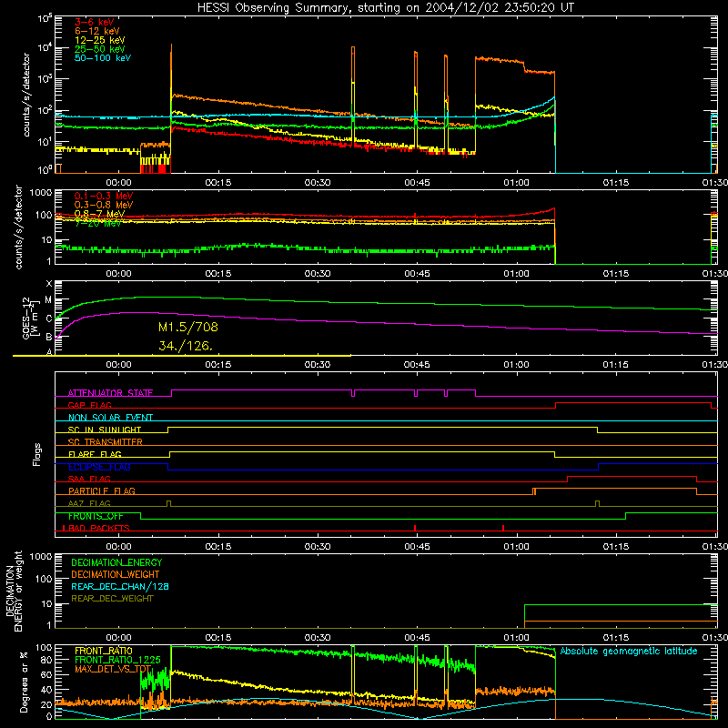
Task: Click the FLARE_FLAG label
Action: tap(95, 454)
